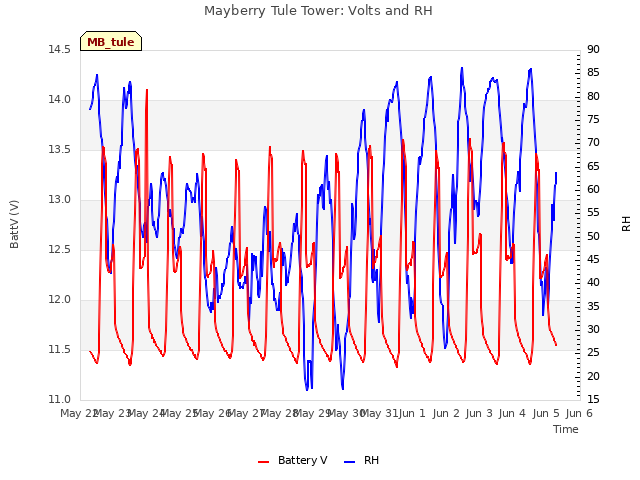Screen dimensions: 640x480
Task: Click the 70 right axis tick
Action: [x=593, y=143]
